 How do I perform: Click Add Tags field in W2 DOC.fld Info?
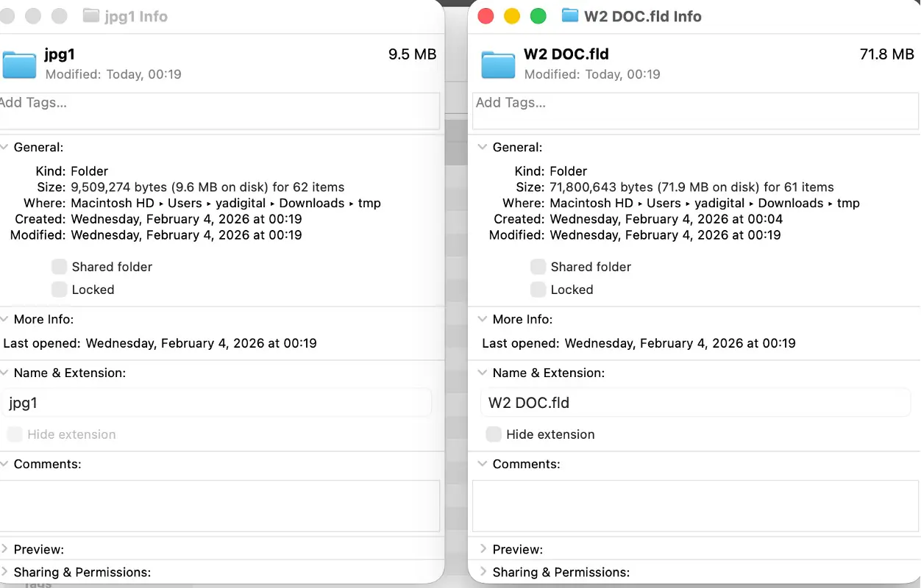696,111
